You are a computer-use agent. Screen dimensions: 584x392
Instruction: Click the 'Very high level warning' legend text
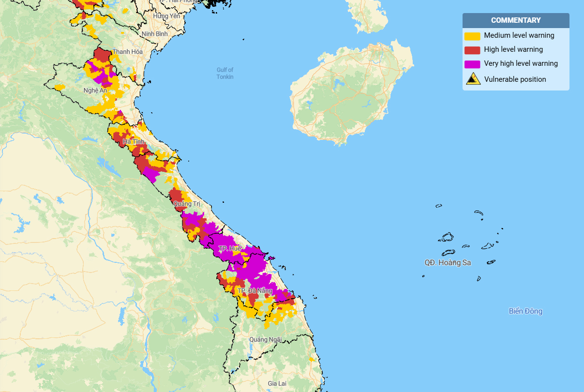[521, 63]
